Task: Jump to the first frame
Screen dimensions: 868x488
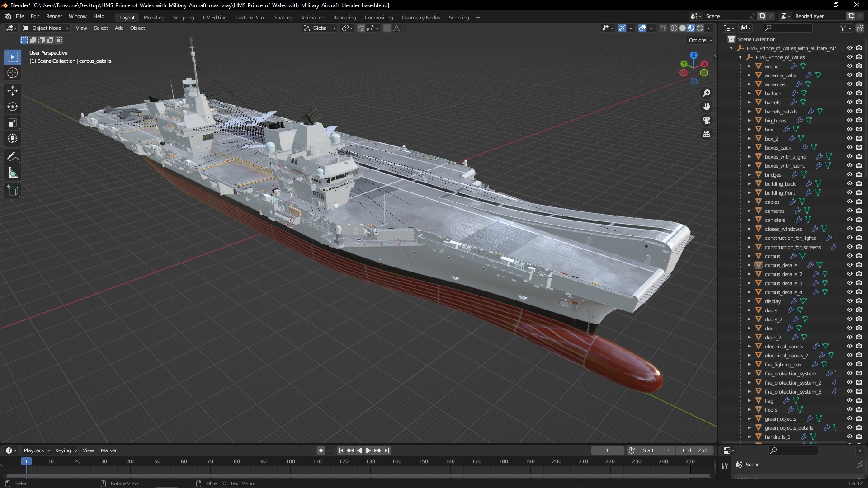Action: pos(341,450)
